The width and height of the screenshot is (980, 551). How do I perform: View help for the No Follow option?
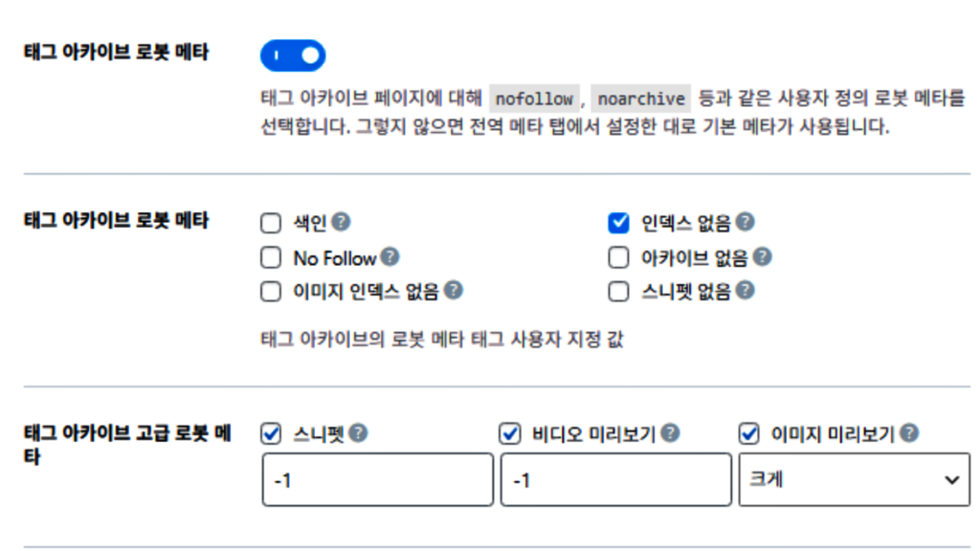(x=391, y=256)
